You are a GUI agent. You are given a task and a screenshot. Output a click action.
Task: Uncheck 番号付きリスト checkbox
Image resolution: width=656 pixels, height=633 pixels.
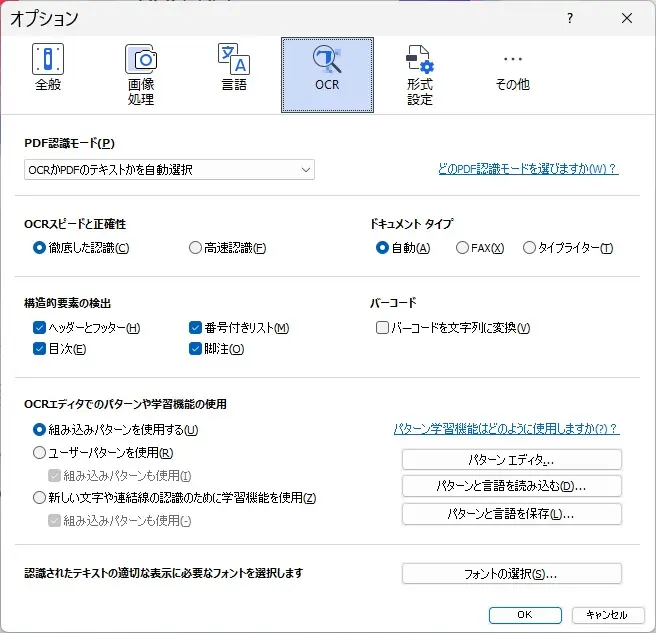point(195,328)
